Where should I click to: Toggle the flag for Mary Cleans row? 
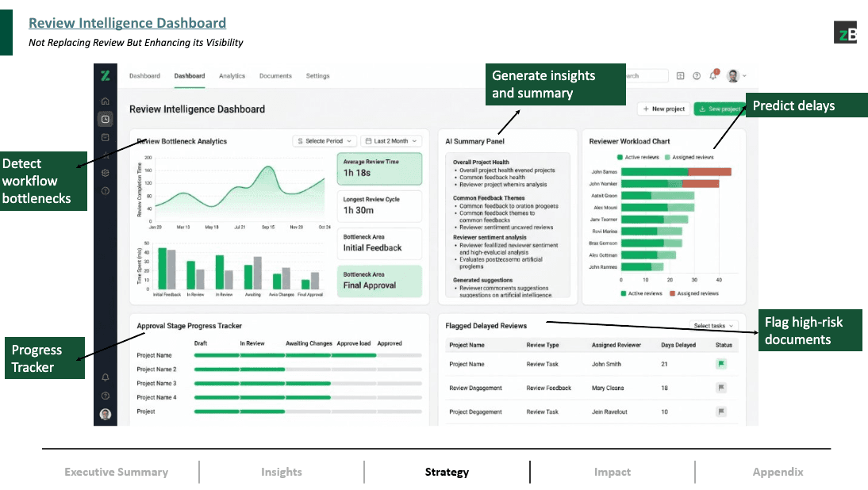721,388
